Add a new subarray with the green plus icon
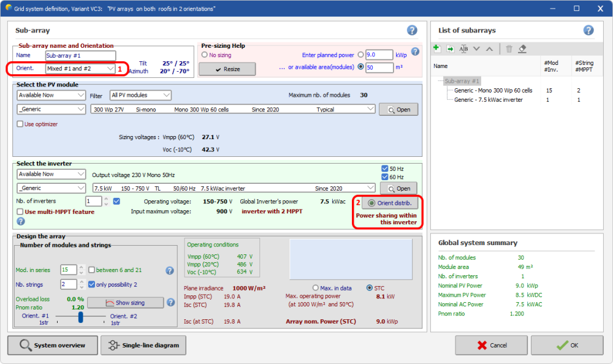 click(x=436, y=49)
